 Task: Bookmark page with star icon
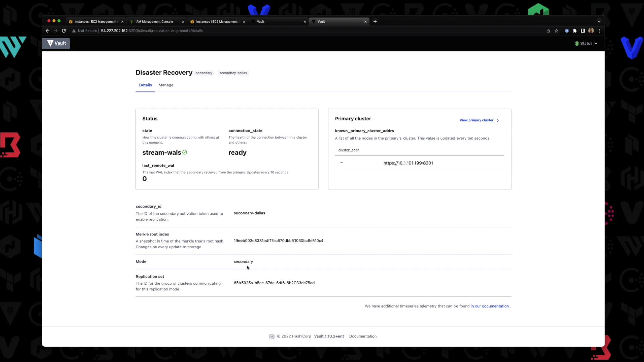[556, 31]
